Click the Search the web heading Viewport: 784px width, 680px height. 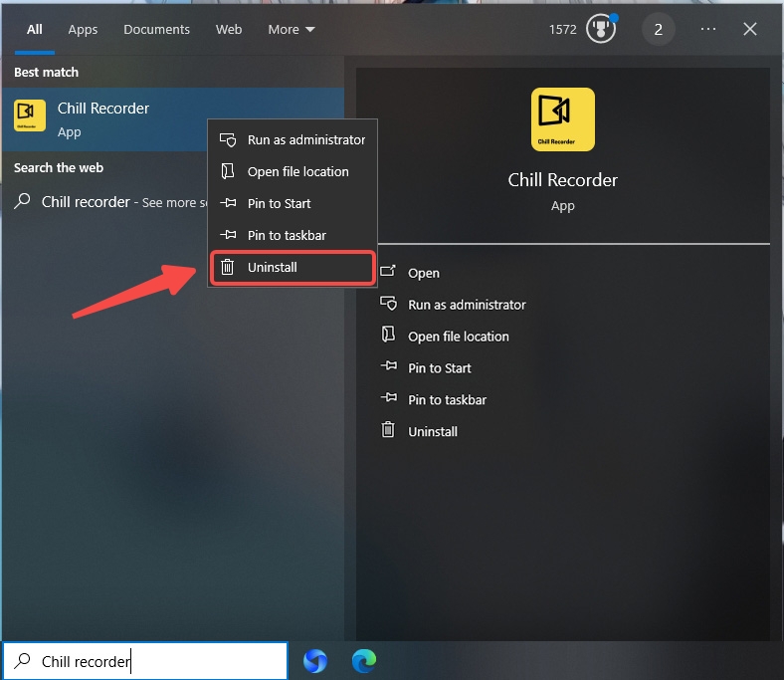pyautogui.click(x=59, y=167)
